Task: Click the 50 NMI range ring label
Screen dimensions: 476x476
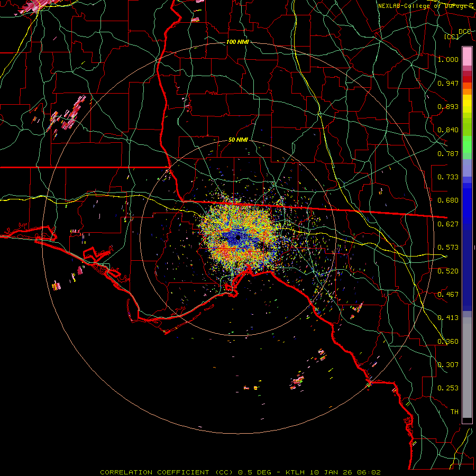Action: click(239, 140)
